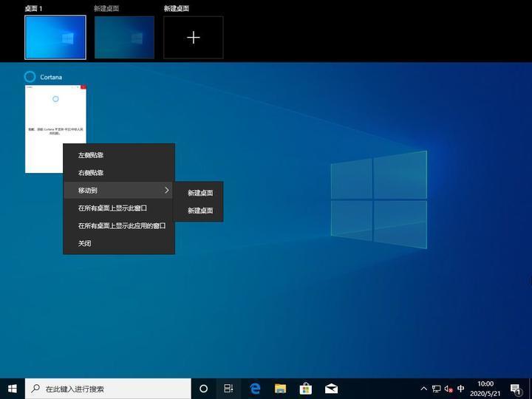Enable 在所有桌面上显示此窗口
The image size is (532, 399).
118,208
